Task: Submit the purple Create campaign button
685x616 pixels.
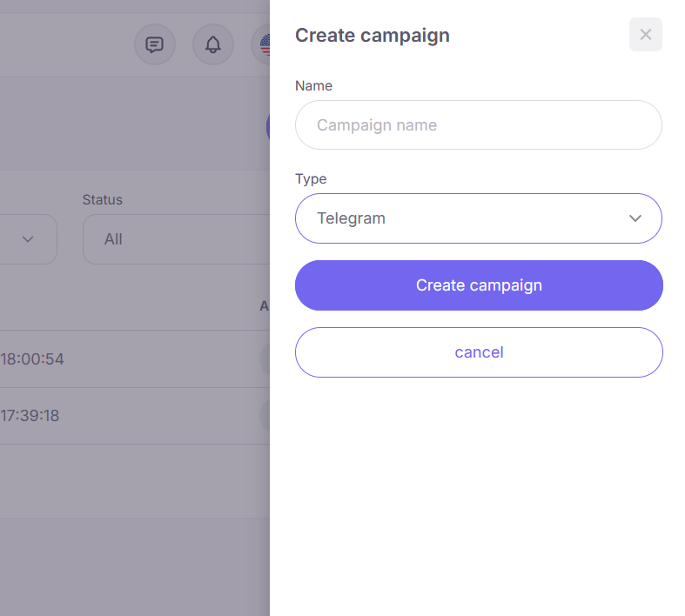Action: [x=479, y=285]
